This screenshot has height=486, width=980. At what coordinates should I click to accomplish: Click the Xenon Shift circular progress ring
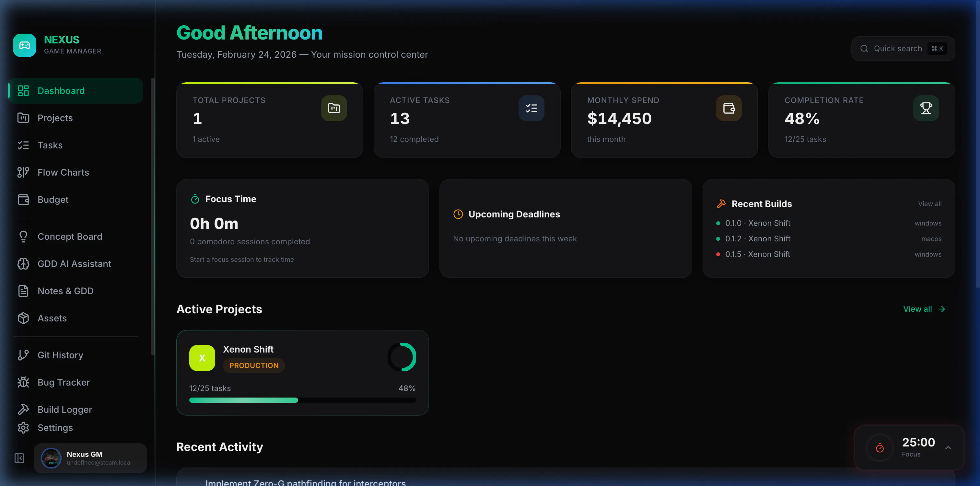tap(402, 357)
